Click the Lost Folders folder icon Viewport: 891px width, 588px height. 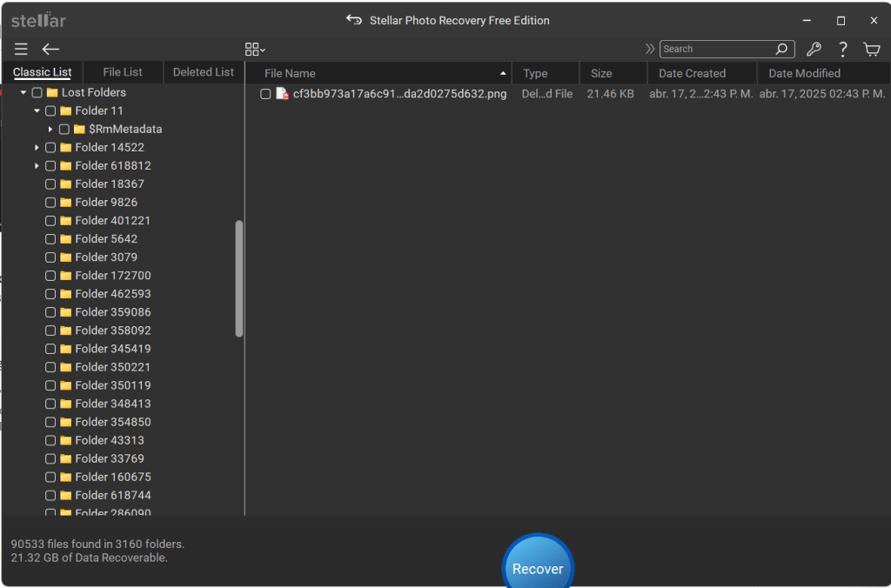tap(52, 92)
